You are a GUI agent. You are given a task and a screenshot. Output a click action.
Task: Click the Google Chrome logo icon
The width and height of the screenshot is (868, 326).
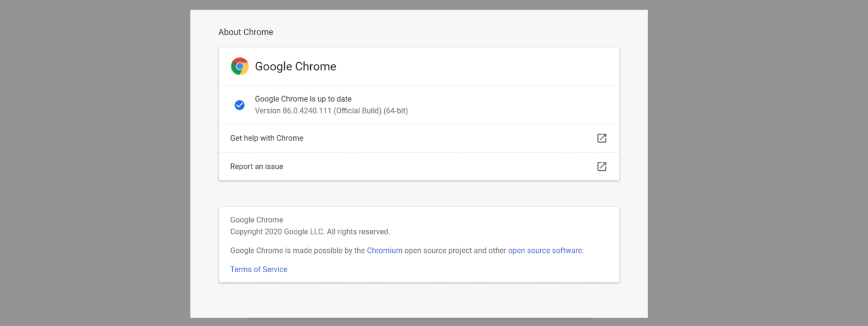pos(240,66)
